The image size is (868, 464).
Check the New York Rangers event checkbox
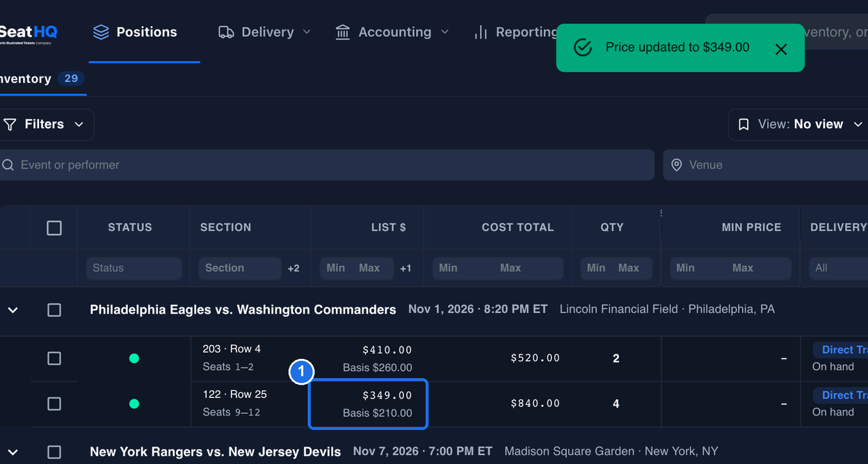point(54,452)
